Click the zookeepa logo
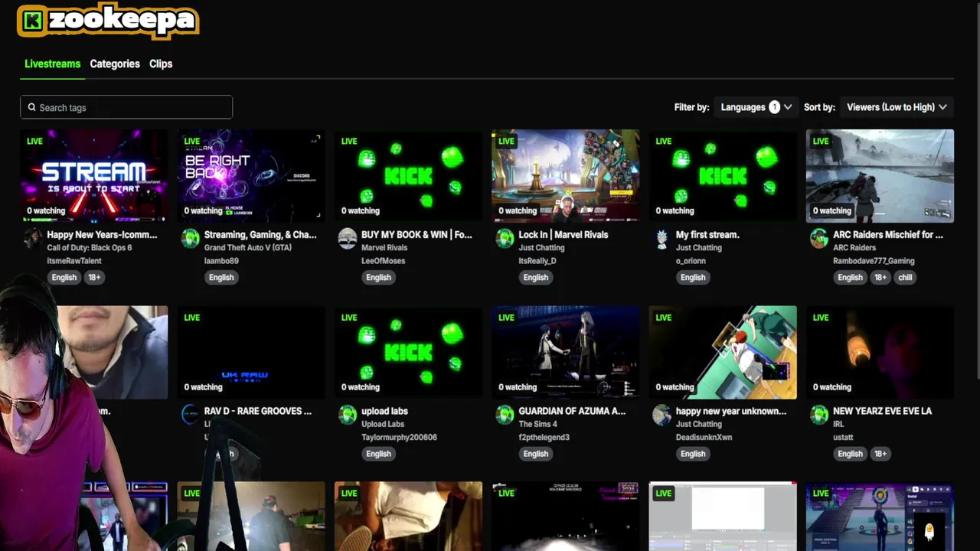This screenshot has width=980, height=551. [108, 21]
